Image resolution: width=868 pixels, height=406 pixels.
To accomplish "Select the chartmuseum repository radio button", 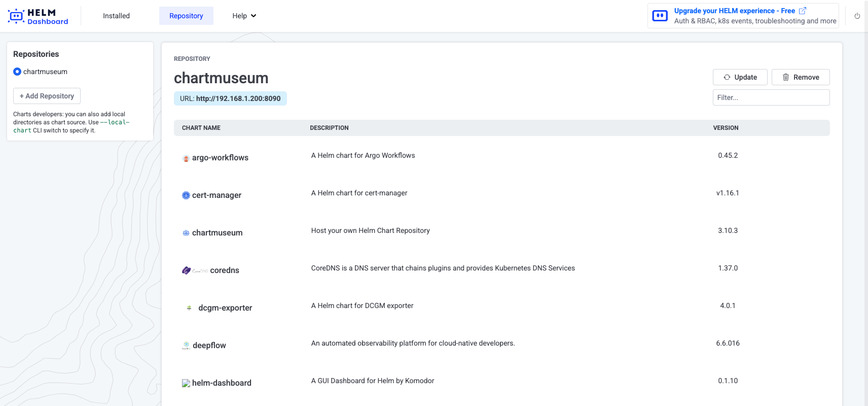I will pos(17,72).
